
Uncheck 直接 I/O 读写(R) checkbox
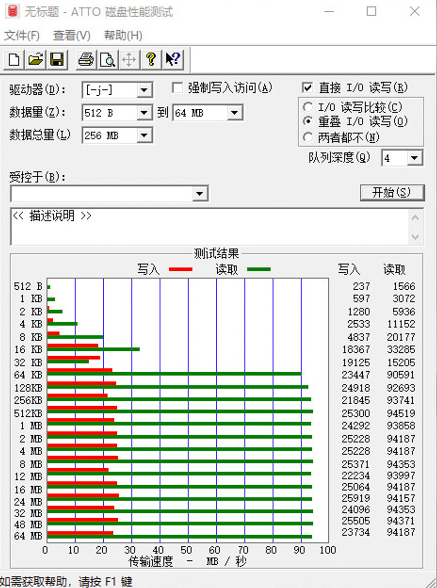(307, 88)
